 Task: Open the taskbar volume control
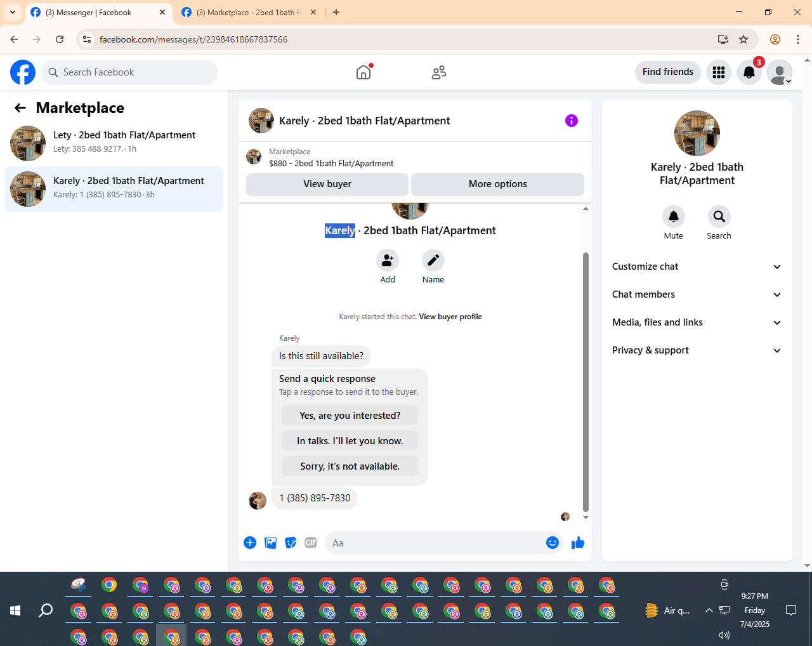coord(724,635)
